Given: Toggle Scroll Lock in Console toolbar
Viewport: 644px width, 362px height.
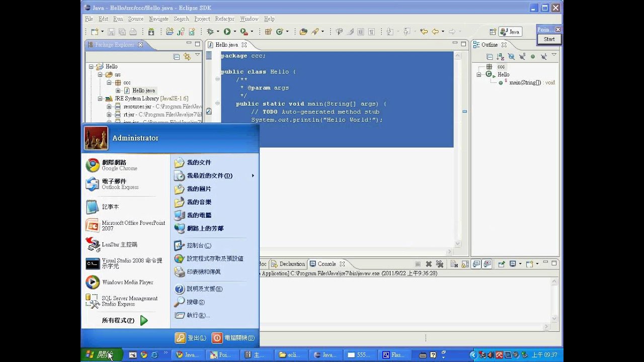Looking at the screenshot, I should [x=464, y=263].
